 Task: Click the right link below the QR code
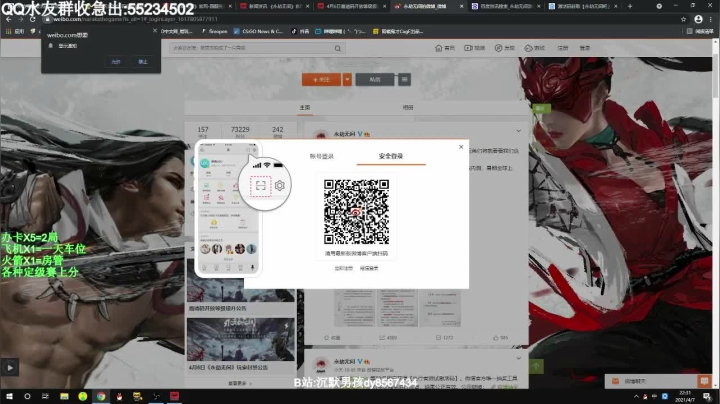[x=369, y=268]
